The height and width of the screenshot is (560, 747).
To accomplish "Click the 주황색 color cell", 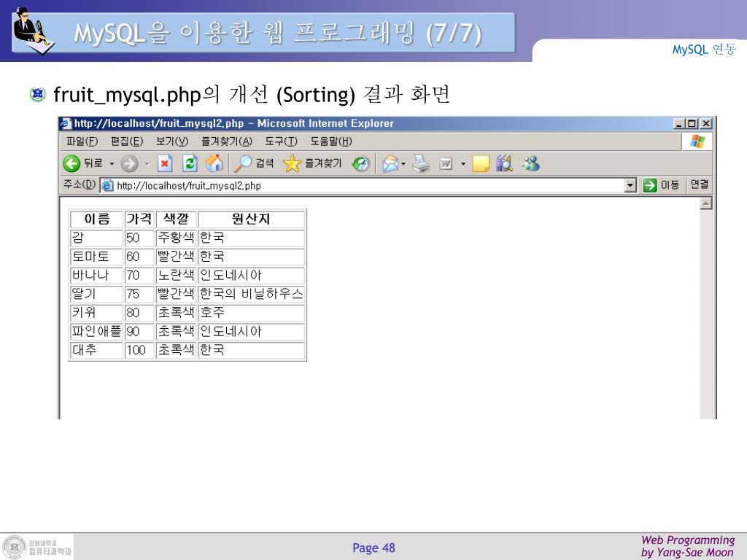I will 176,238.
